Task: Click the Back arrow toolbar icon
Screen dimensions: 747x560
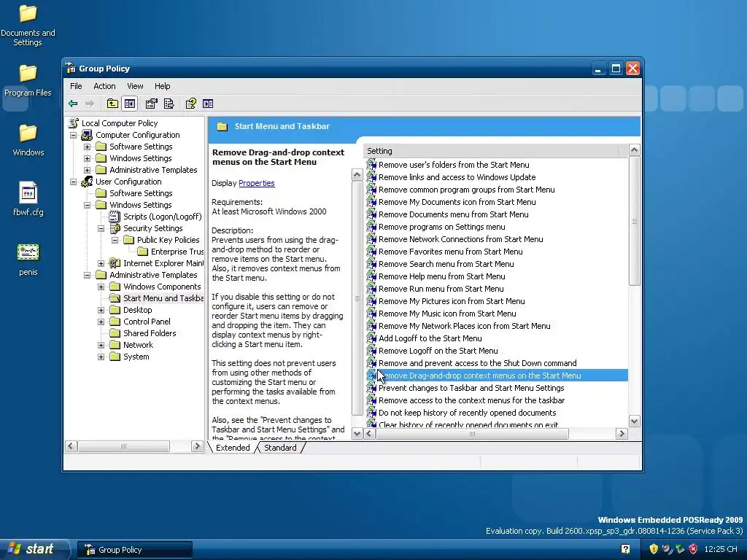Action: coord(73,104)
